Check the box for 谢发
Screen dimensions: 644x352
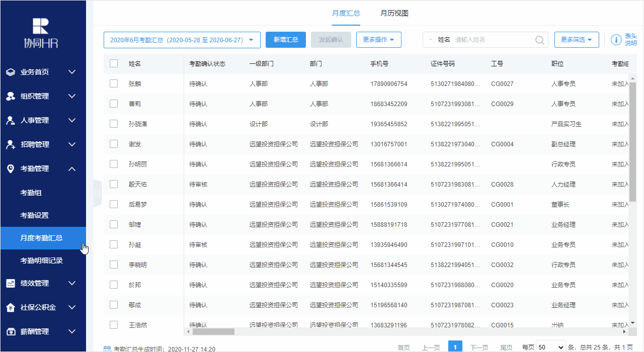[114, 144]
